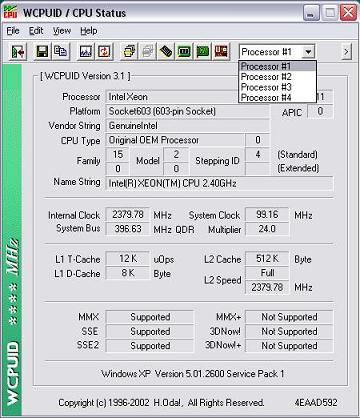Open the View menu
The width and height of the screenshot is (360, 418).
[62, 31]
